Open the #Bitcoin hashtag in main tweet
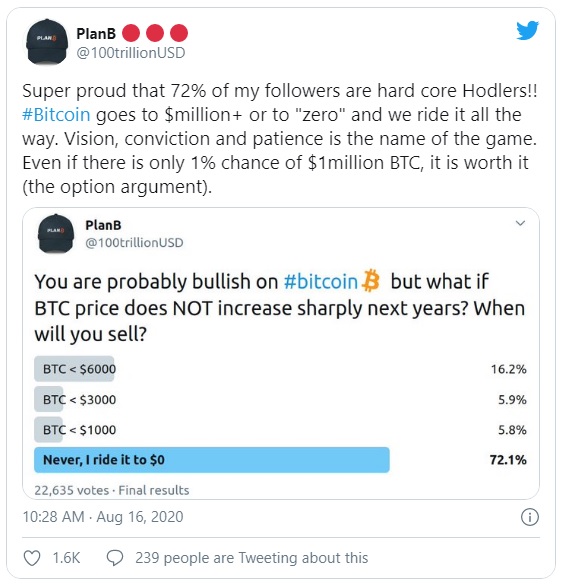 tap(56, 115)
